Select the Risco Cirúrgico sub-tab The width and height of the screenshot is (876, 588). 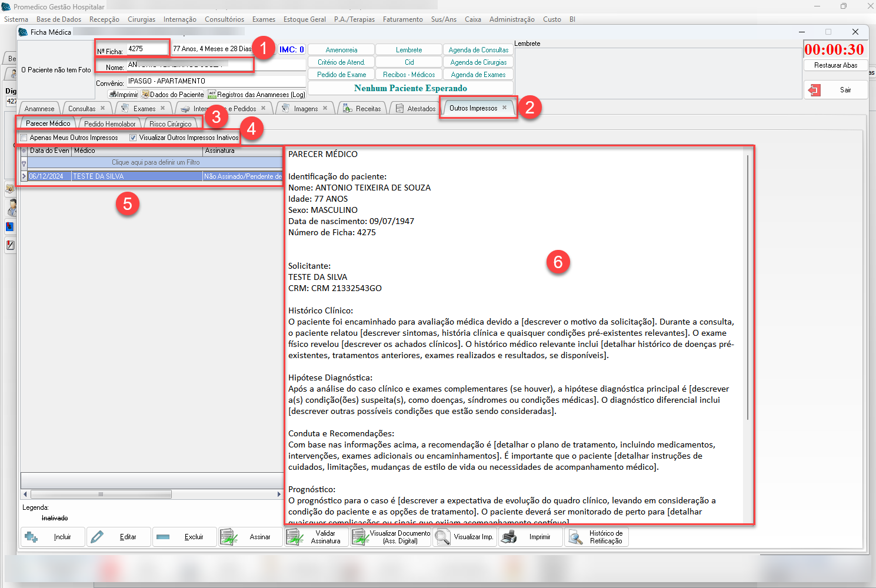click(171, 124)
